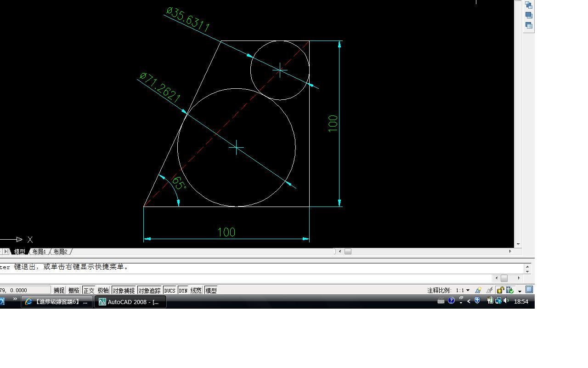Click the battery power tray icon
588x368 pixels.
[x=490, y=301]
